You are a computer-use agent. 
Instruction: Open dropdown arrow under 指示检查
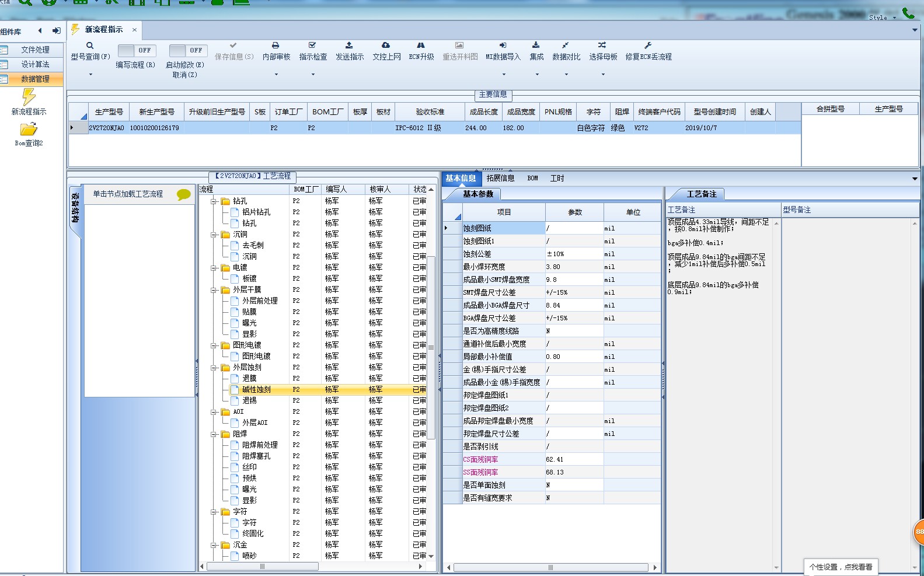click(313, 75)
